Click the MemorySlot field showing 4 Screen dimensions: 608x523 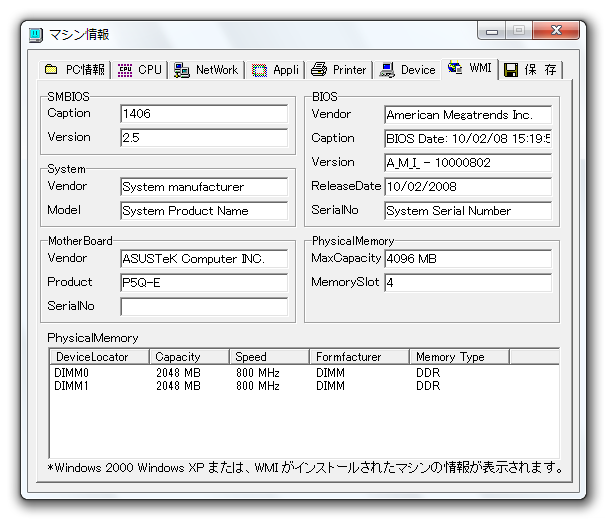tap(468, 283)
